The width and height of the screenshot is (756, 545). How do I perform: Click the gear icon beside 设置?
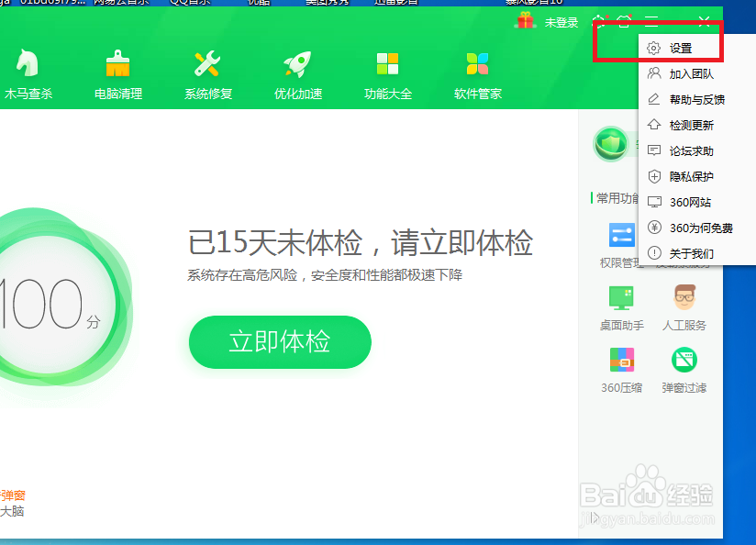point(654,49)
